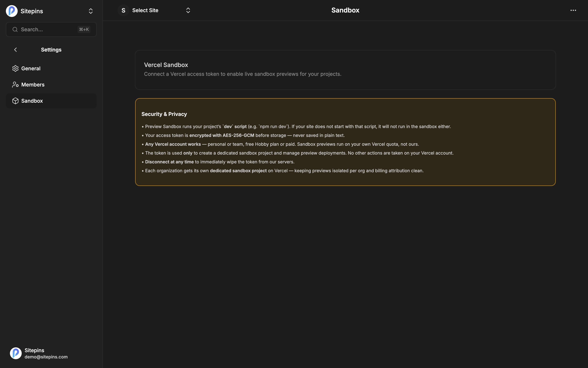Click the dedicated sandbox project bullet
588x368 pixels.
coord(283,171)
